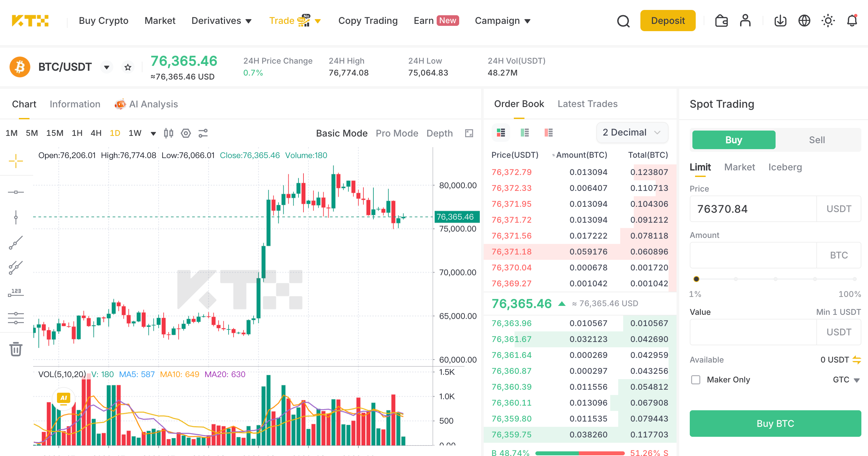Open the notifications bell
868x456 pixels.
click(852, 21)
